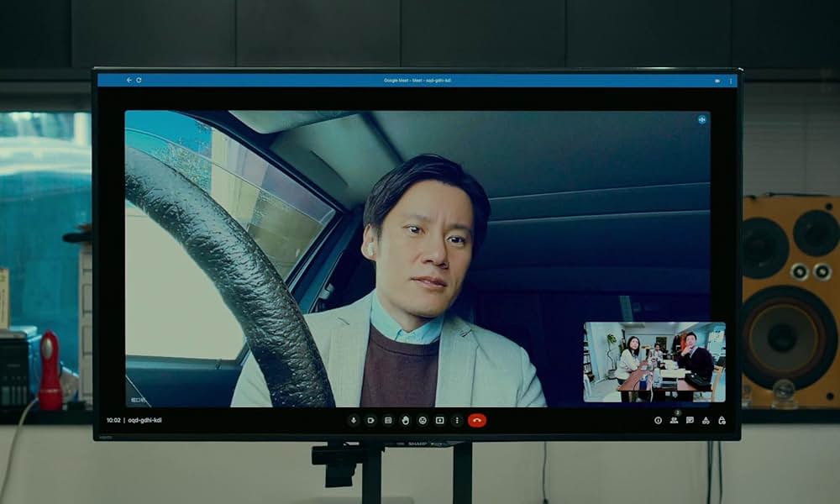The width and height of the screenshot is (840, 504).
Task: Toggle captions in the meeting toolbar
Action: [388, 420]
